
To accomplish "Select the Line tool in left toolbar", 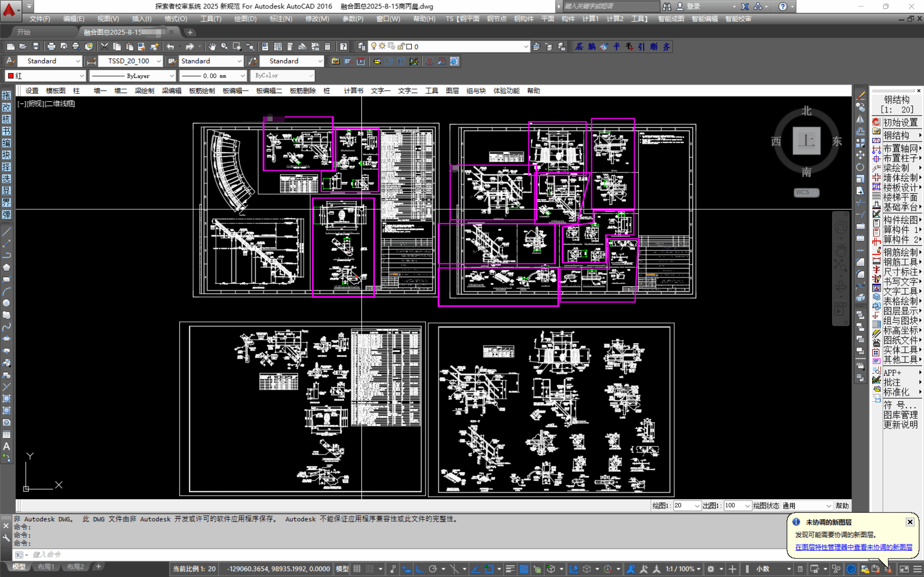I will 6,232.
